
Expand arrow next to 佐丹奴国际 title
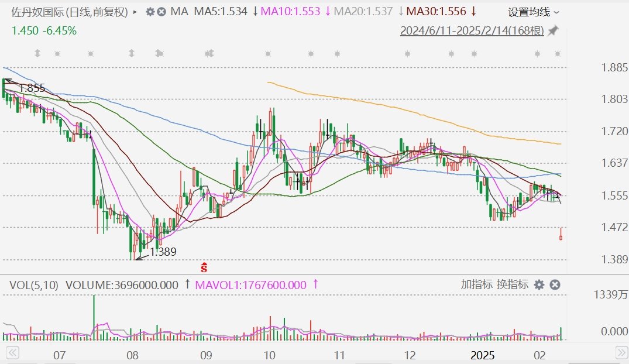136,12
